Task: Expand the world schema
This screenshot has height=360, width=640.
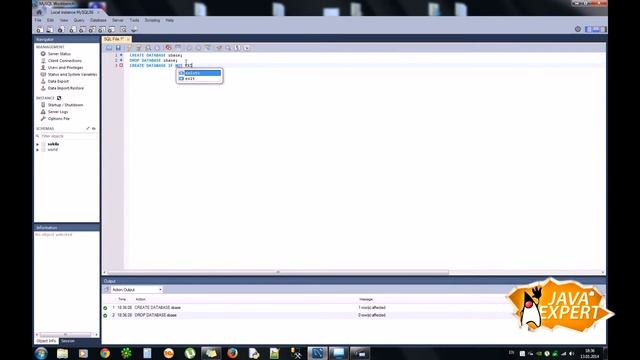Action: coord(38,150)
